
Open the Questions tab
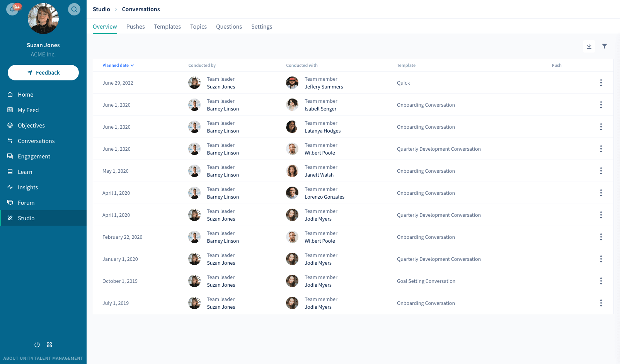[229, 26]
